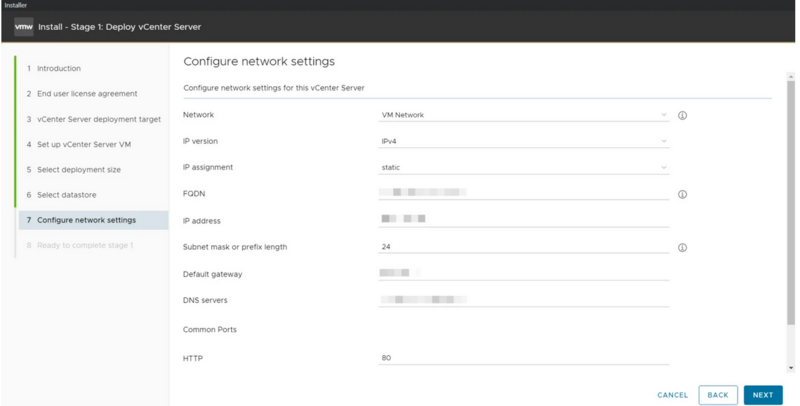Click the IP assignment label
Viewport: 800px width, 406px height.
click(x=208, y=167)
